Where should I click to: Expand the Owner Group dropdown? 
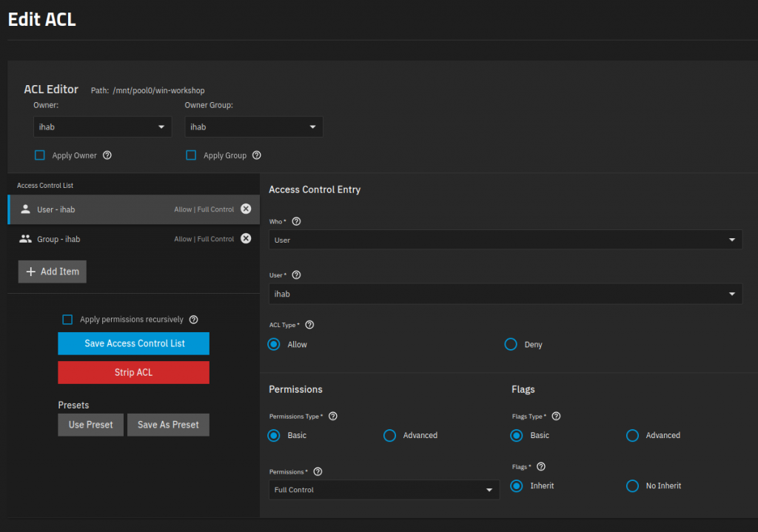coord(253,127)
